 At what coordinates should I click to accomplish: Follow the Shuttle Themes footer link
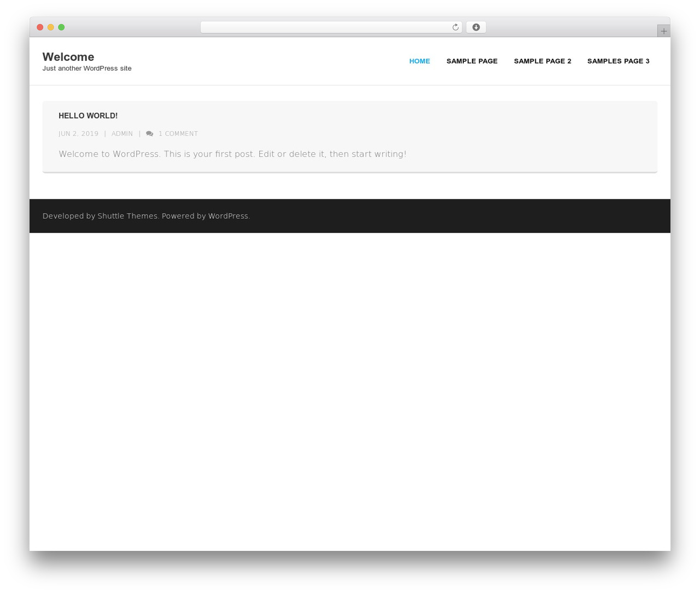[x=127, y=216]
